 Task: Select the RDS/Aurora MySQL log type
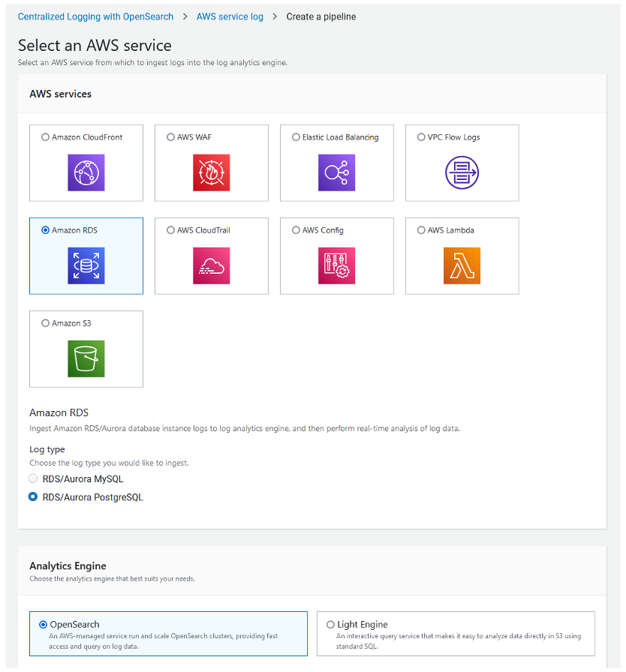click(x=33, y=478)
